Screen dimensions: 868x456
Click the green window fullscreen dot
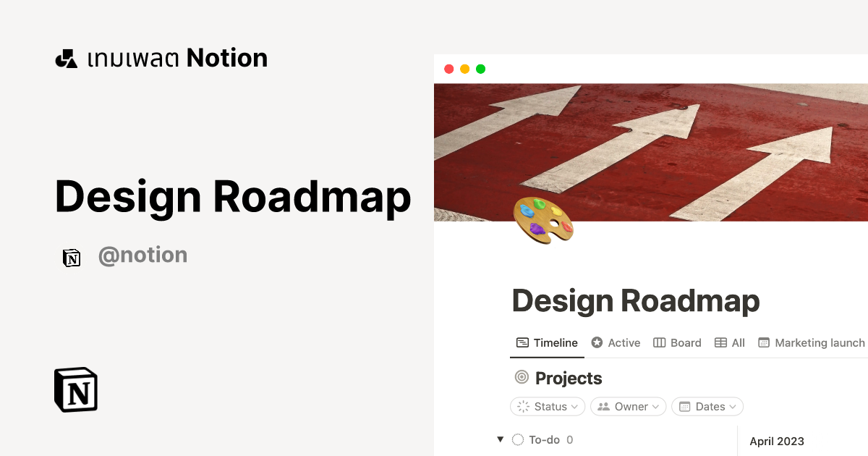[481, 69]
